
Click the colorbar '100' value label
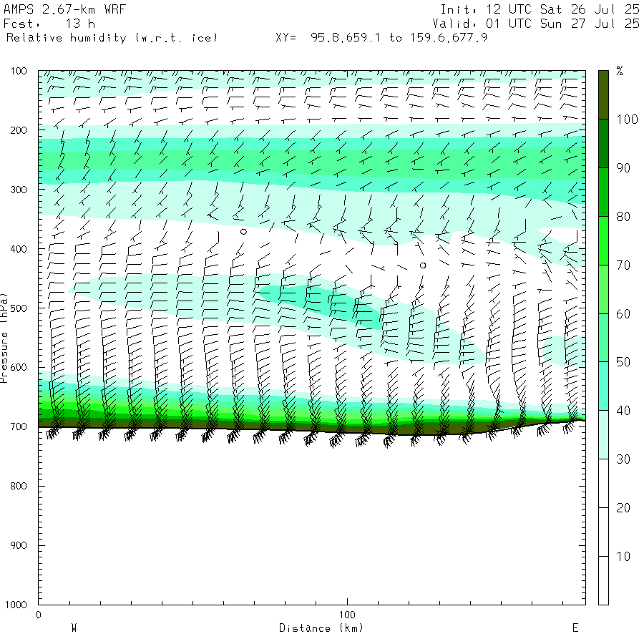(x=628, y=119)
